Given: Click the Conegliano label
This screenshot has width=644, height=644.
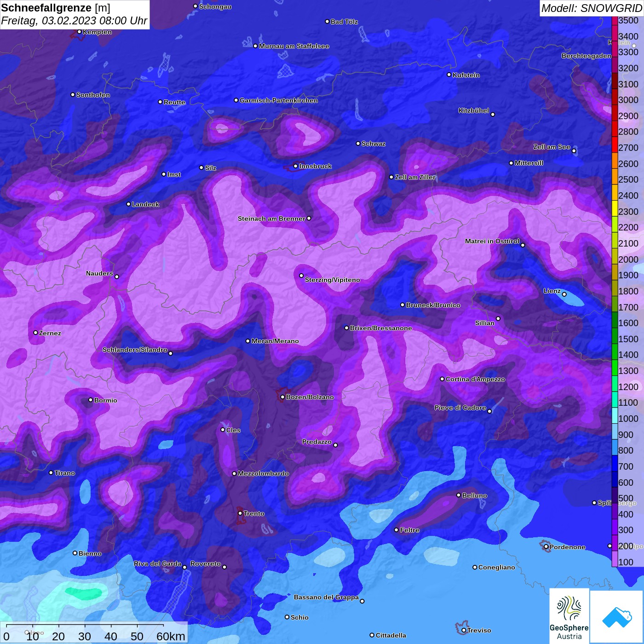Looking at the screenshot, I should coord(497,567).
